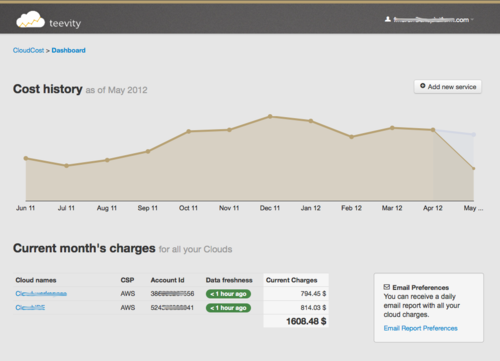Click the Add new service button
The height and width of the screenshot is (361, 500).
[x=448, y=87]
